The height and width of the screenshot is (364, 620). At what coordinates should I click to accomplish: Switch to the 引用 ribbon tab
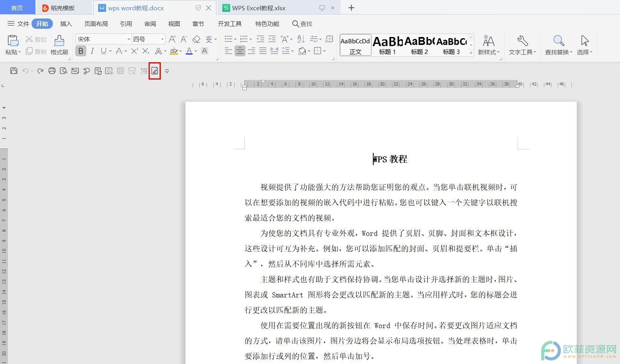click(x=126, y=24)
